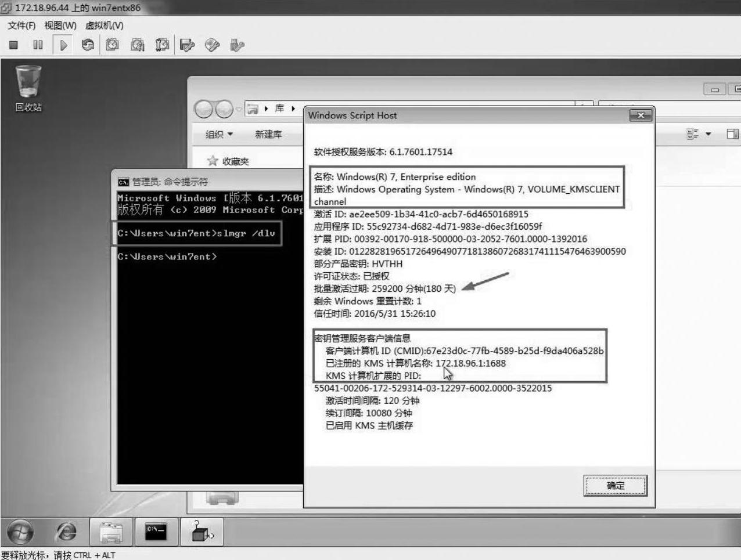Click the 激活 ID line in dialog
This screenshot has height=560, width=741.
pos(421,214)
